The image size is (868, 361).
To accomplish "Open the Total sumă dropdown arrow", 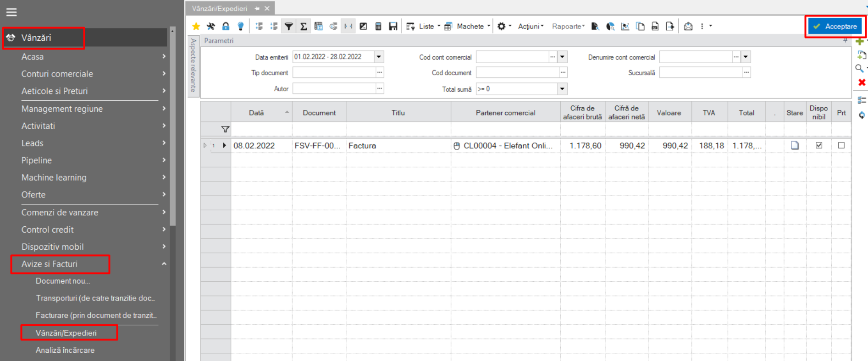I will (562, 89).
